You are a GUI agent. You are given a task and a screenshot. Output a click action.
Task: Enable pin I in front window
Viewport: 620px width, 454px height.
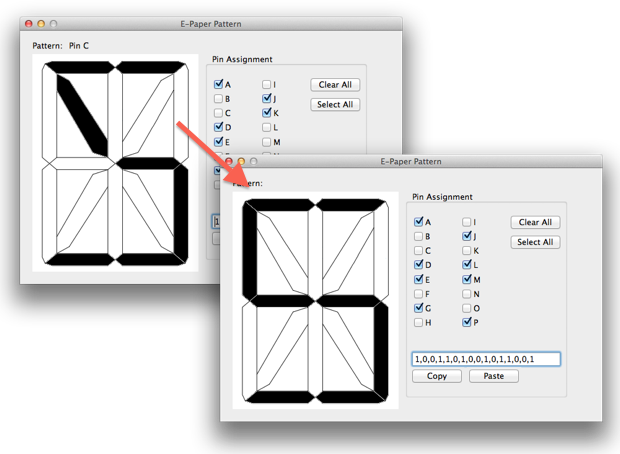(x=467, y=222)
